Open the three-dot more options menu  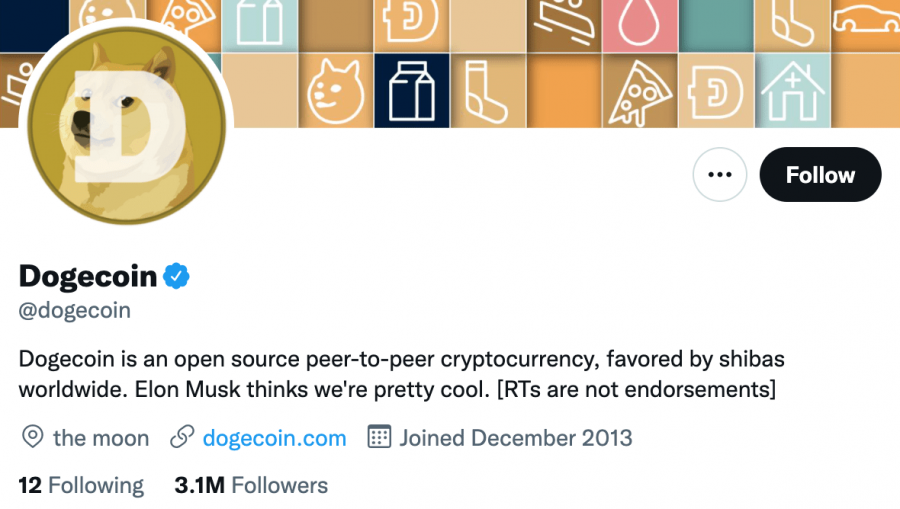point(720,175)
